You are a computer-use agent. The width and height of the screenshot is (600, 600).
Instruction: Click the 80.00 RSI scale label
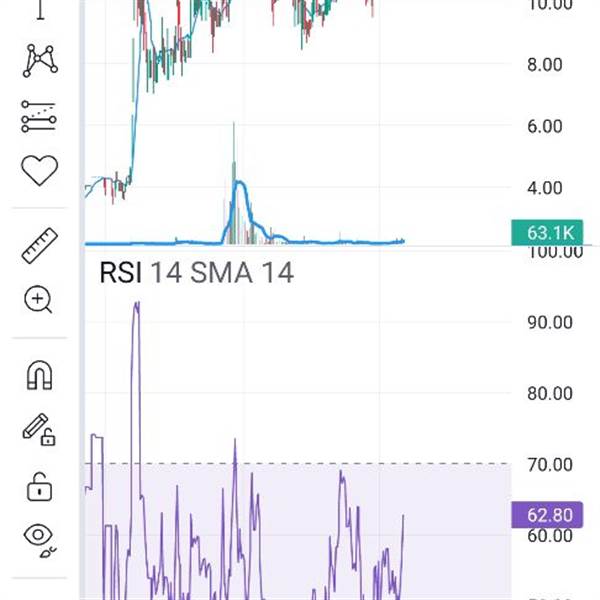[550, 394]
